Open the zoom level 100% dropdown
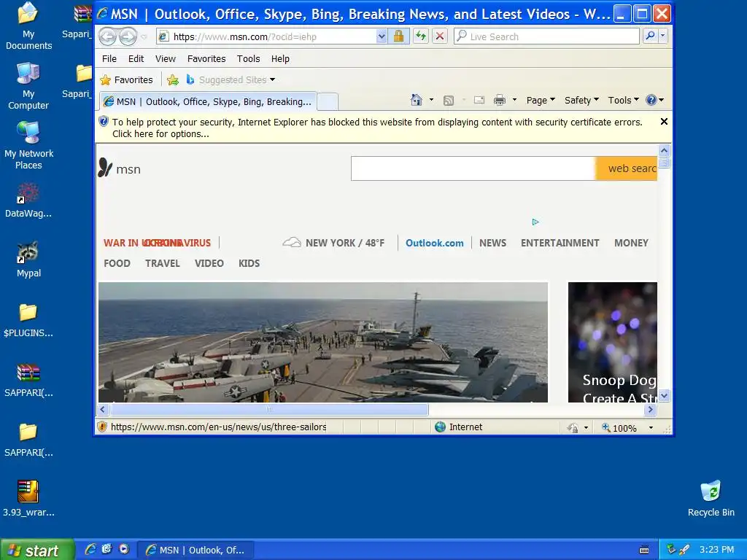Image resolution: width=747 pixels, height=560 pixels. 651,427
